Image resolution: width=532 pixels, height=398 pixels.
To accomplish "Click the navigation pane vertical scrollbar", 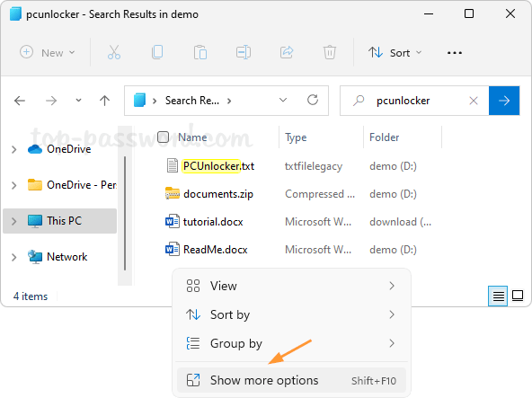I will click(x=125, y=213).
